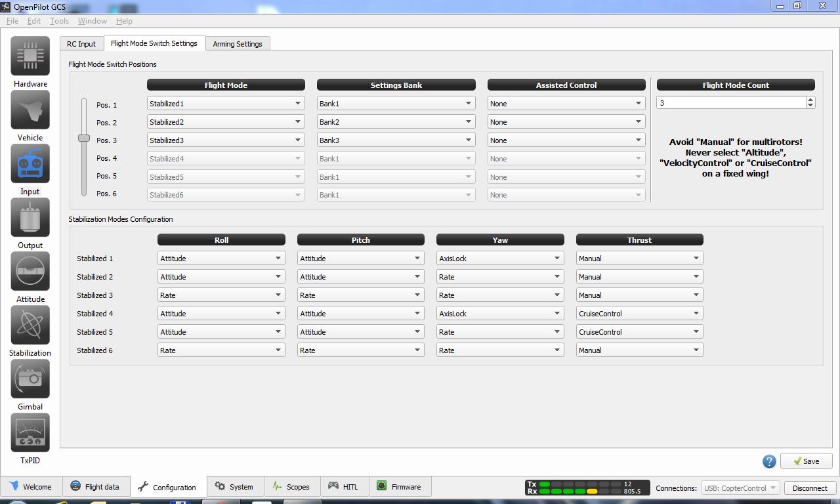This screenshot has width=840, height=504.
Task: Open Stabilized 6 Pitch Rate dropdown
Action: click(x=361, y=350)
